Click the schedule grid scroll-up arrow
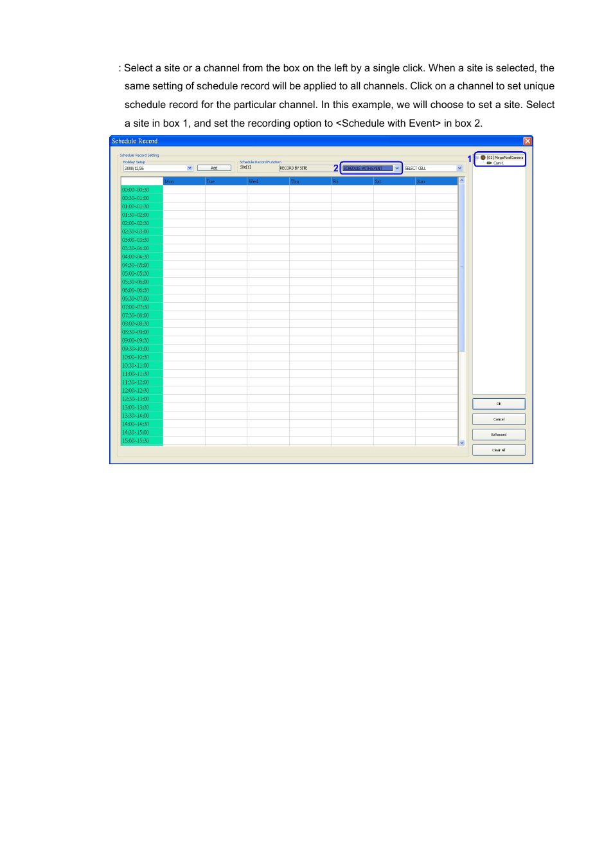This screenshot has height=868, width=613. (x=462, y=181)
